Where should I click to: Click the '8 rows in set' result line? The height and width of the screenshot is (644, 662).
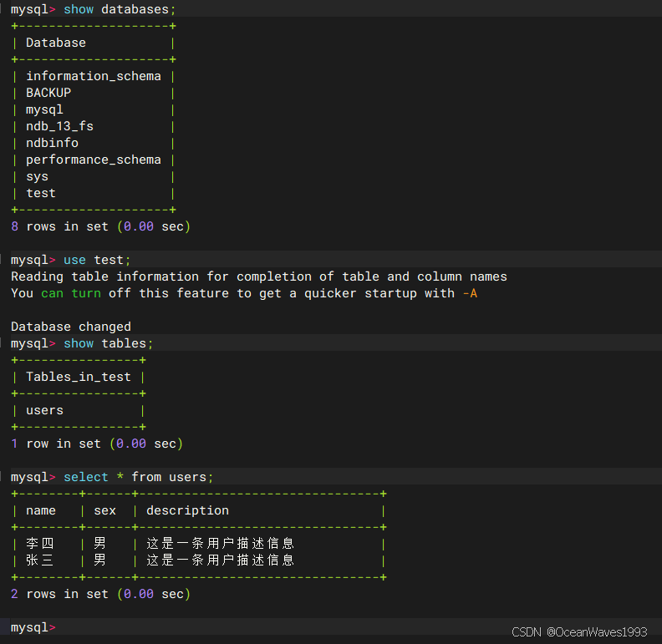coord(100,226)
